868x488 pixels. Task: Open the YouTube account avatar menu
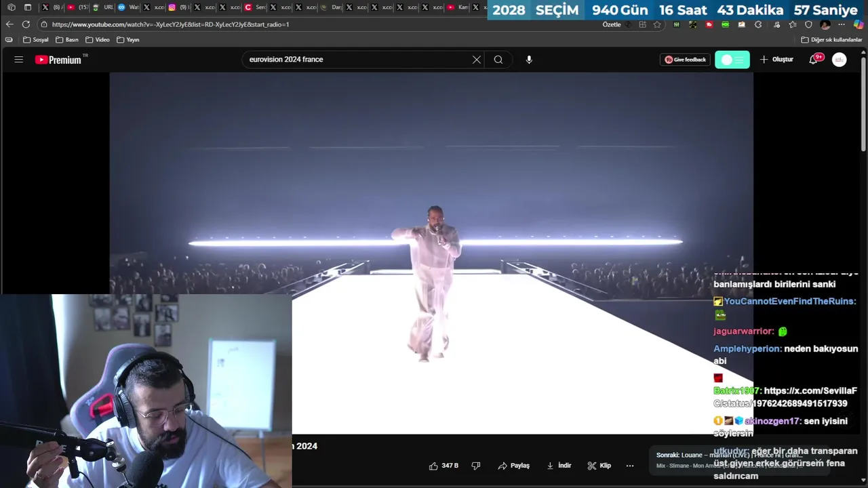click(840, 60)
